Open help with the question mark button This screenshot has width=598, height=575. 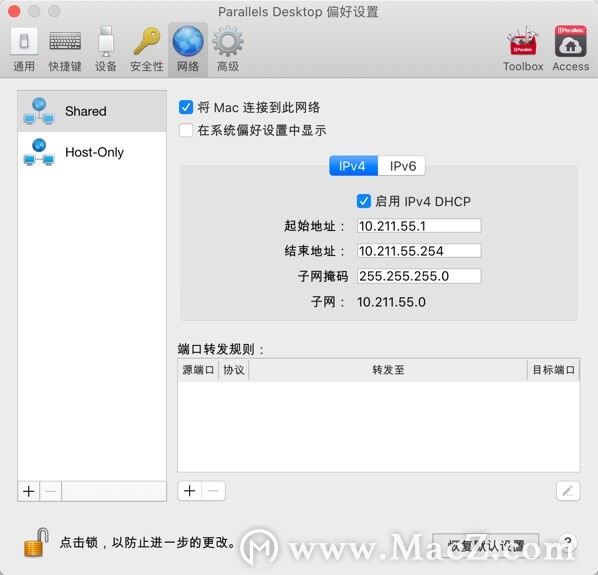tap(568, 542)
